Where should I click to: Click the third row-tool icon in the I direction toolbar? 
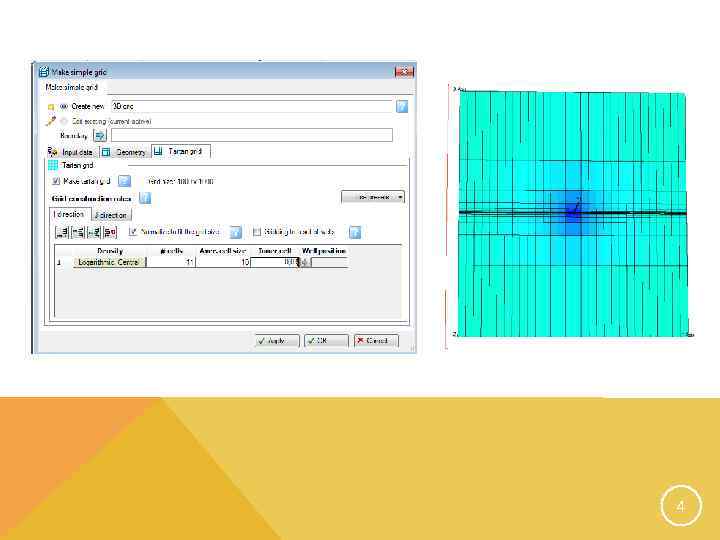click(x=94, y=232)
